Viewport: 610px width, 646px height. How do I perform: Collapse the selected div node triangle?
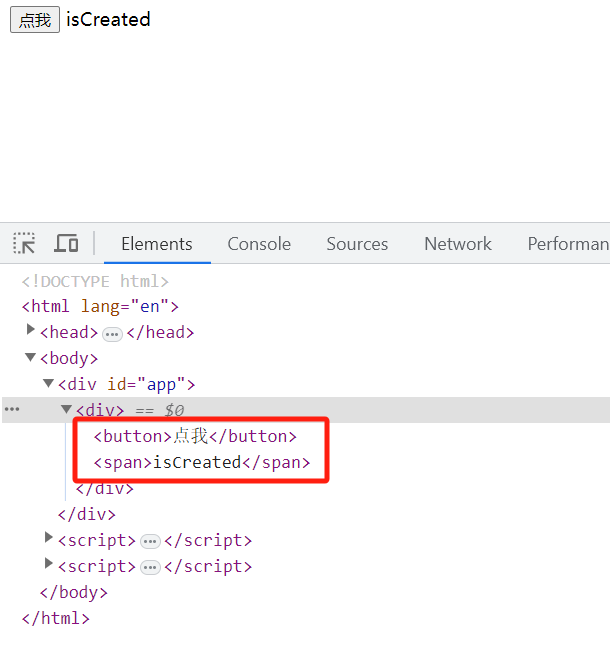tap(66, 409)
